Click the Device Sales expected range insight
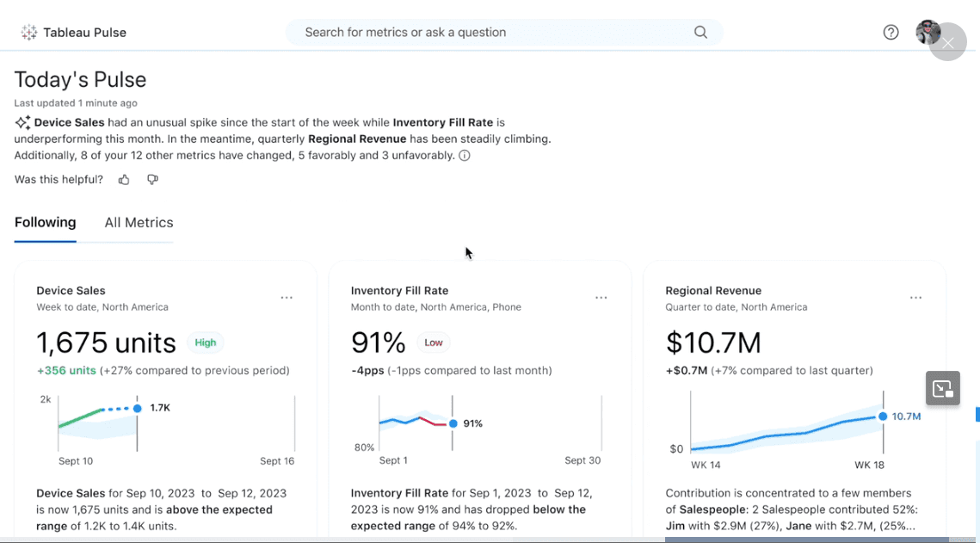The image size is (980, 543). [x=161, y=509]
